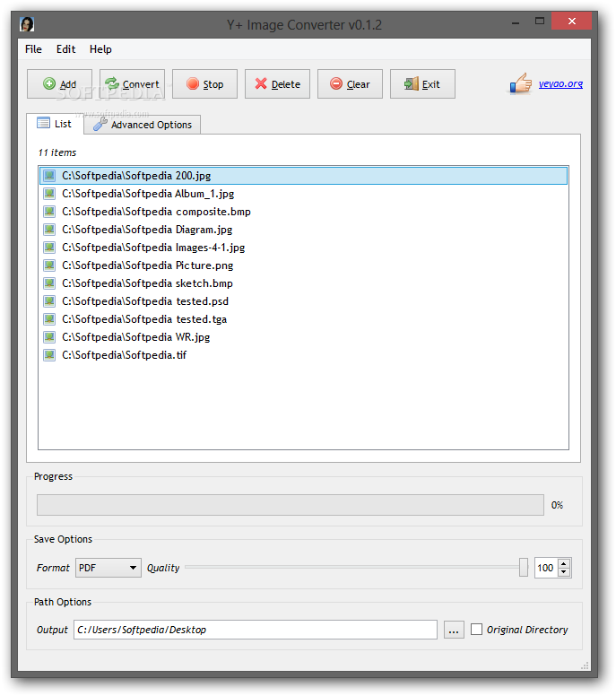Screen dimensions: 616x696
Task: Select C:\Softpedia\Softpedia.tif in the list
Action: pyautogui.click(x=304, y=355)
